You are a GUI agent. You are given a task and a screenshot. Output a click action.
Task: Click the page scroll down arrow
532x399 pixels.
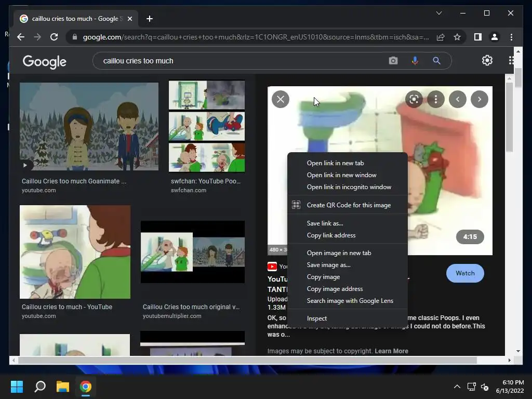(x=518, y=351)
